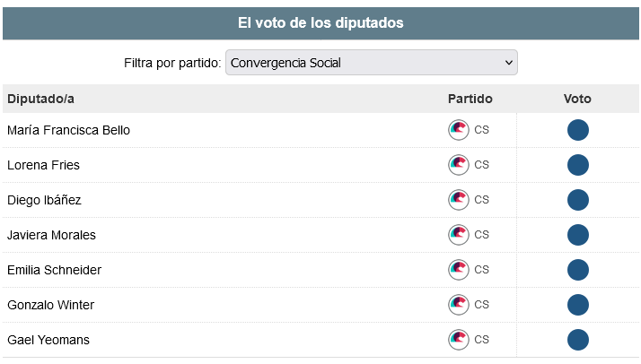Click Lorena Fries's blue vote circle

click(578, 165)
